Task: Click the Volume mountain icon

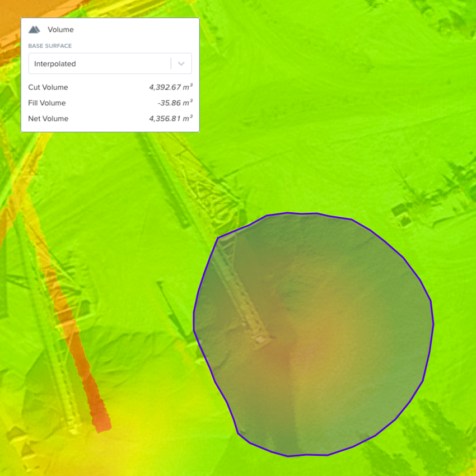Action: tap(34, 30)
